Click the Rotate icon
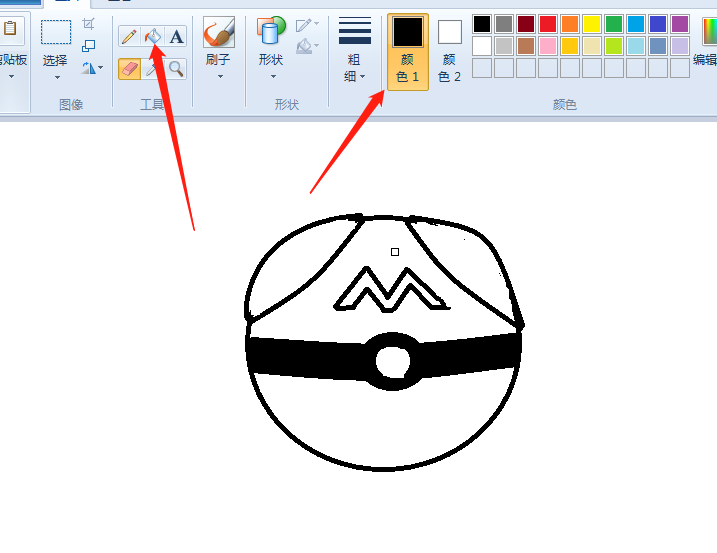Screen dimensions: 717x553 coord(89,68)
